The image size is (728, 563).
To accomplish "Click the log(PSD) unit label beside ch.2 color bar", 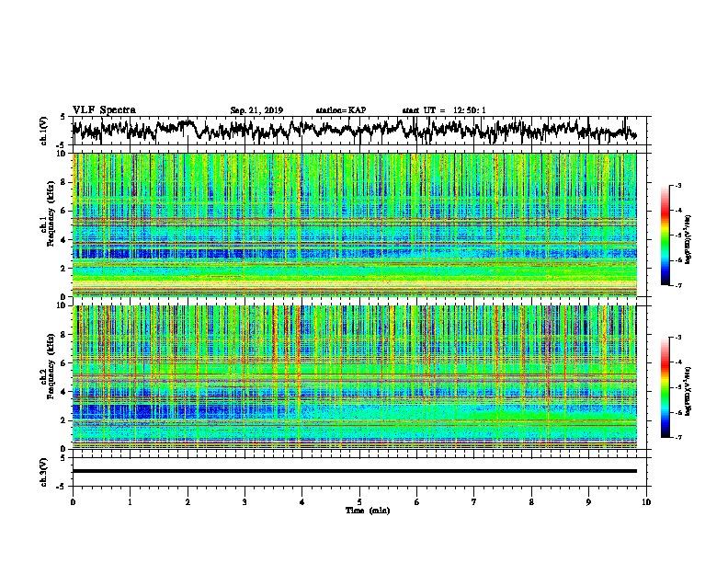I will click(x=688, y=392).
